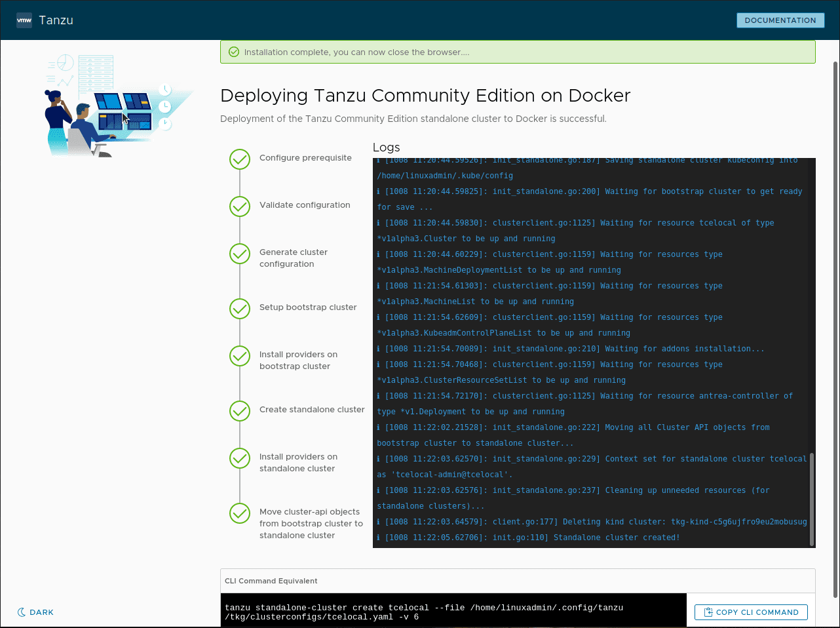Screen dimensions: 840x628
Task: Select the 'Install providers on standalone cluster' label
Action: tap(298, 463)
